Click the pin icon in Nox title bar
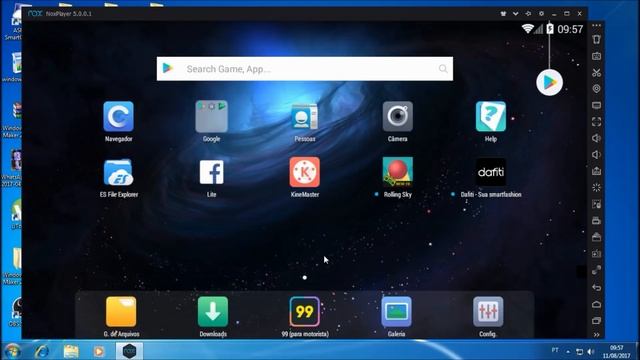 (528, 13)
